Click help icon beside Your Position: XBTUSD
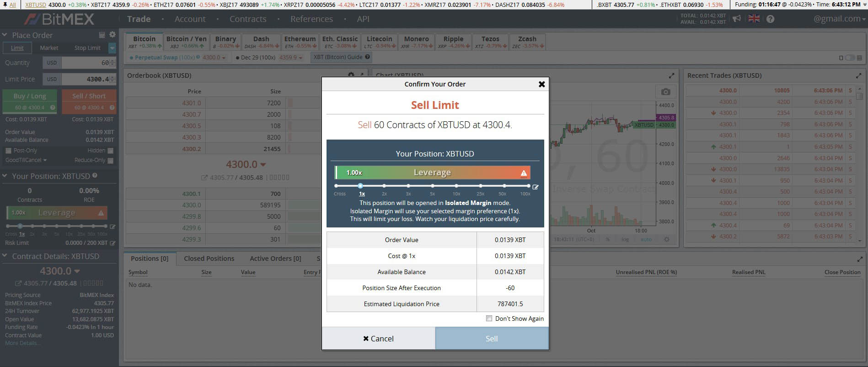This screenshot has height=367, width=868. [95, 175]
